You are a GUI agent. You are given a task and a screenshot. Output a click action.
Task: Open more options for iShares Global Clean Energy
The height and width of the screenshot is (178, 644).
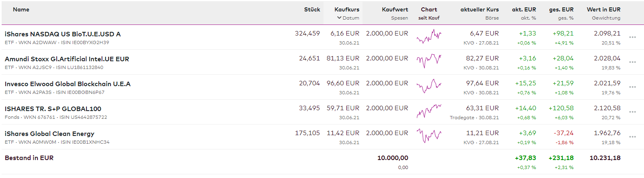tap(632, 137)
